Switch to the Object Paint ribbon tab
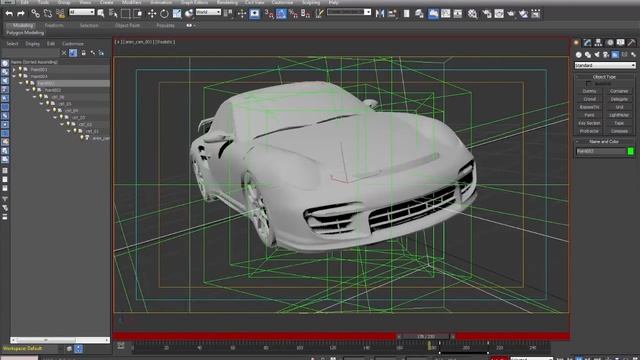The width and height of the screenshot is (640, 360). (127, 25)
